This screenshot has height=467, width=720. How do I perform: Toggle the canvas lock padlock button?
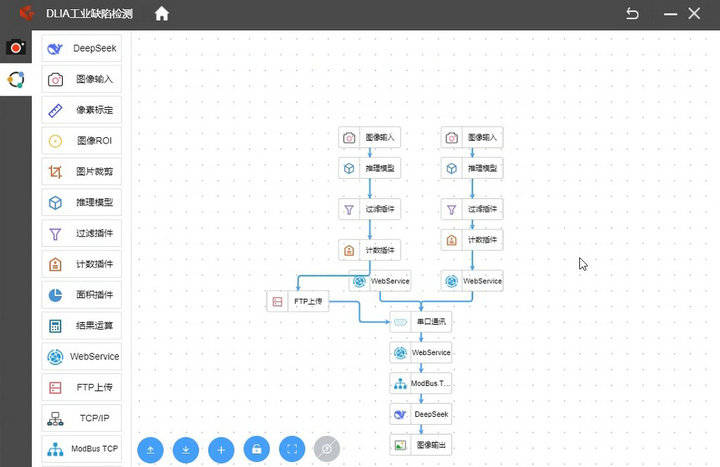click(x=257, y=449)
